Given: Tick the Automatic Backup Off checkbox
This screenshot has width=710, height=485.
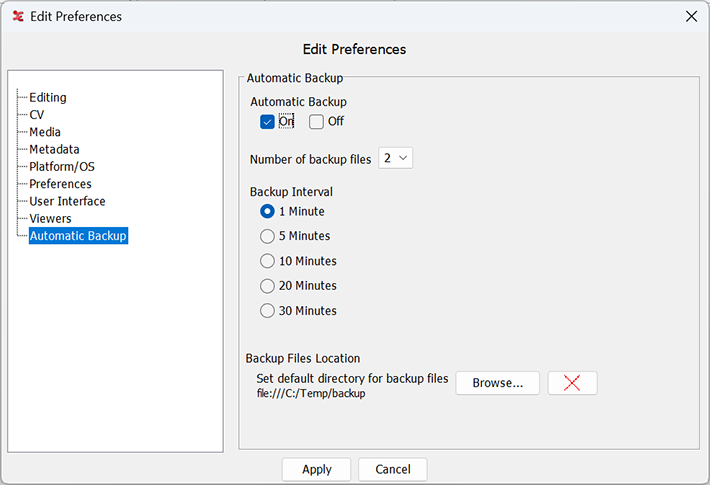Looking at the screenshot, I should [316, 121].
